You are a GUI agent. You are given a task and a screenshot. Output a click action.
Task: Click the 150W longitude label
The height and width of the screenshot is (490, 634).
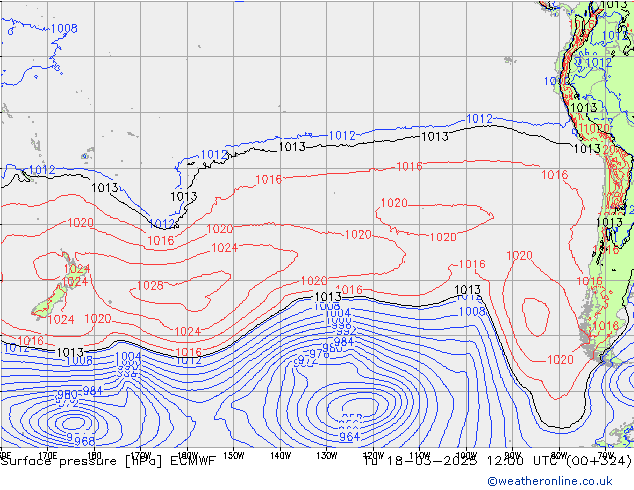pos(234,456)
